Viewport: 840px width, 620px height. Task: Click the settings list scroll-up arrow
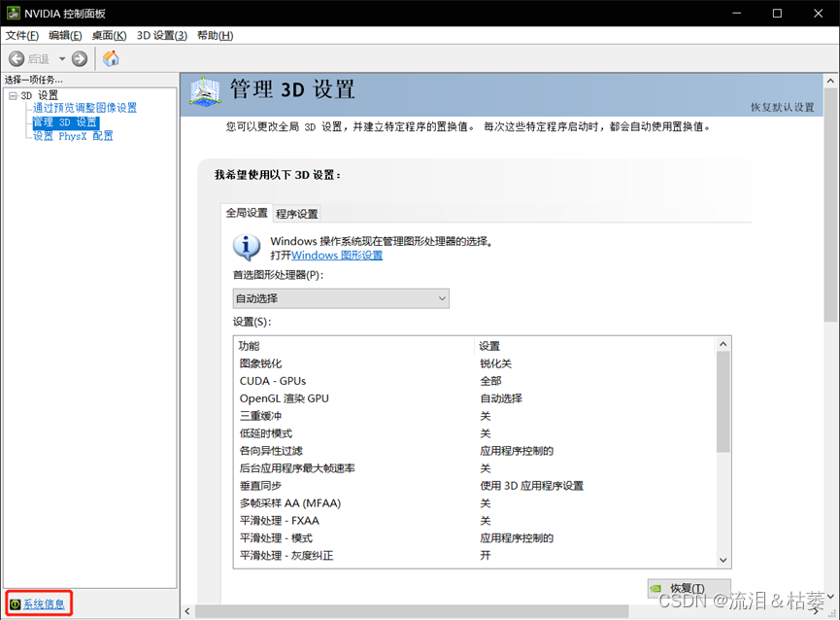(x=723, y=344)
